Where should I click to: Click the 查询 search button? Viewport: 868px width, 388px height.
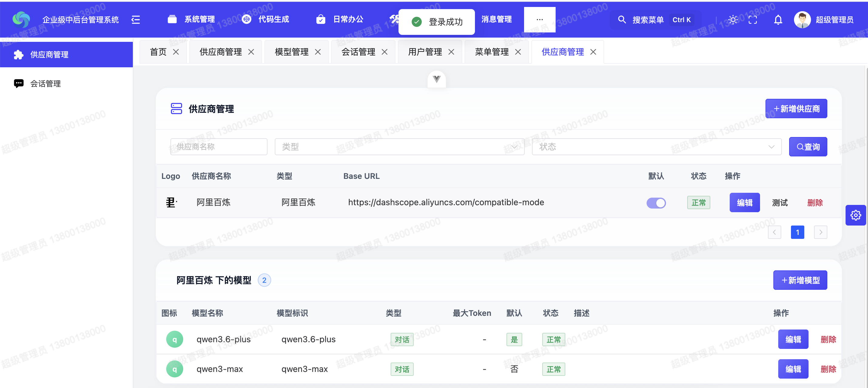coord(808,147)
